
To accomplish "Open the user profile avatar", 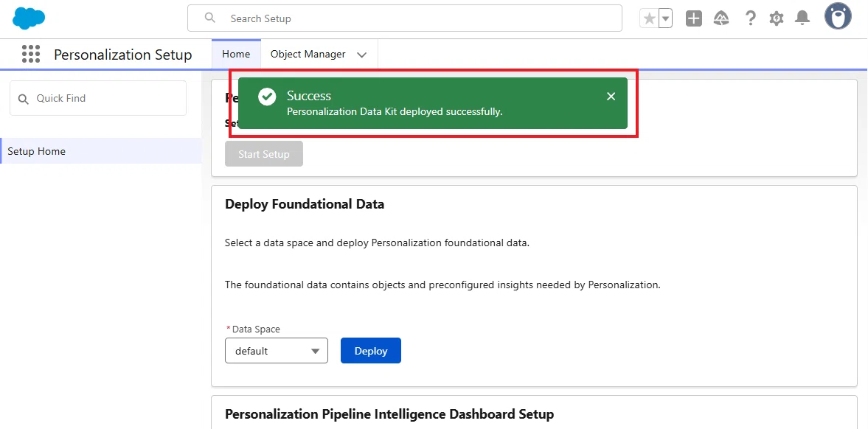I will 838,16.
